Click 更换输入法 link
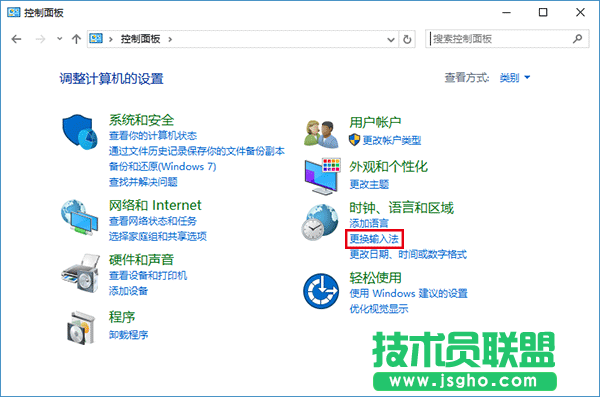Viewport: 600px width, 397px height. click(x=374, y=239)
